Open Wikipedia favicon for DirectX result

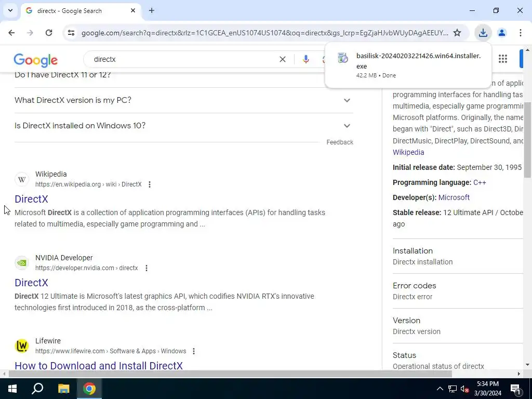click(x=22, y=179)
